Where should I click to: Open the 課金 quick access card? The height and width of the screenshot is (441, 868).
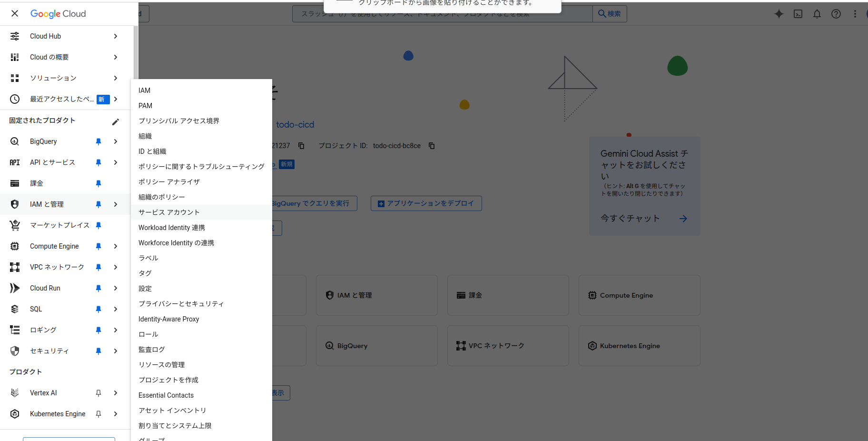point(508,295)
